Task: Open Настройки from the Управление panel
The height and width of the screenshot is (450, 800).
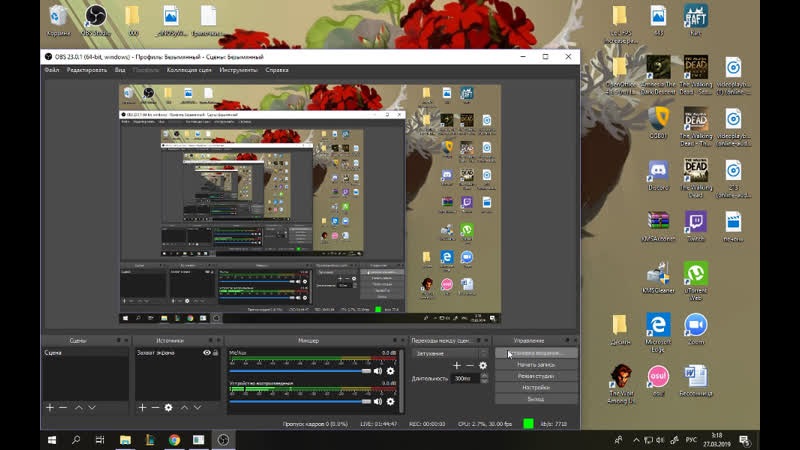Action: [x=536, y=388]
